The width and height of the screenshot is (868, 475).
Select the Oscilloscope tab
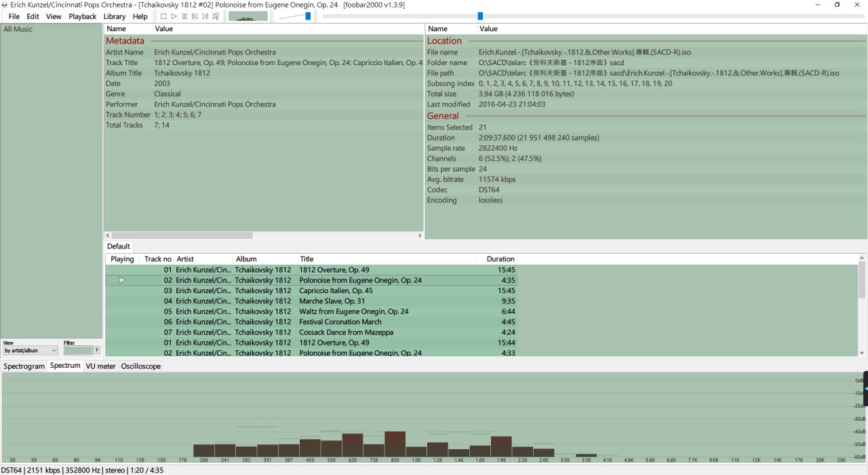pyautogui.click(x=141, y=366)
